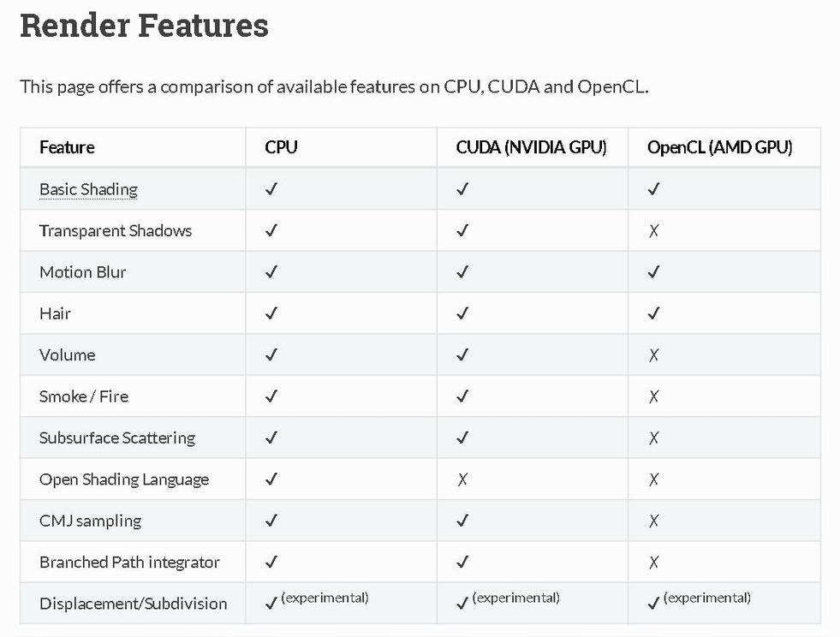
Task: Click the OpenCL checkmark for Motion Blur
Action: (x=653, y=272)
